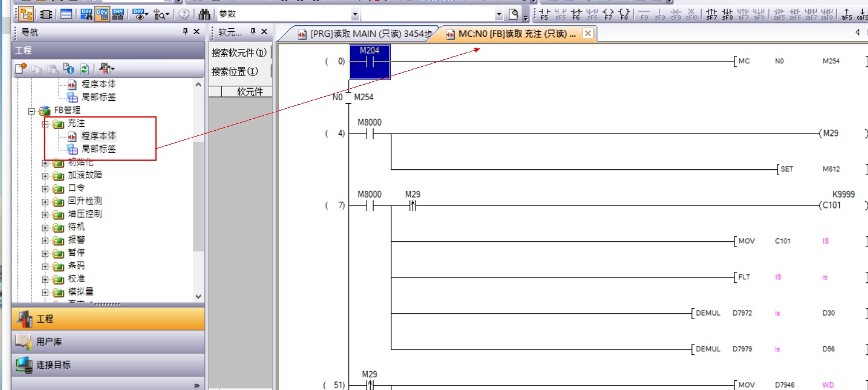Insert rising pulse contact (sF7)
Image resolution: width=868 pixels, height=390 pixels.
[711, 14]
